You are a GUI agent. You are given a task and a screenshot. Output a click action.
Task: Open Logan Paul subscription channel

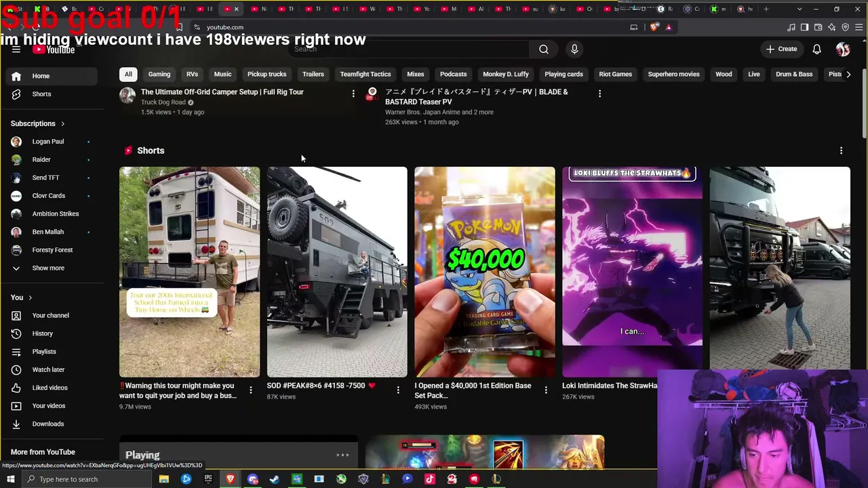pyautogui.click(x=50, y=142)
